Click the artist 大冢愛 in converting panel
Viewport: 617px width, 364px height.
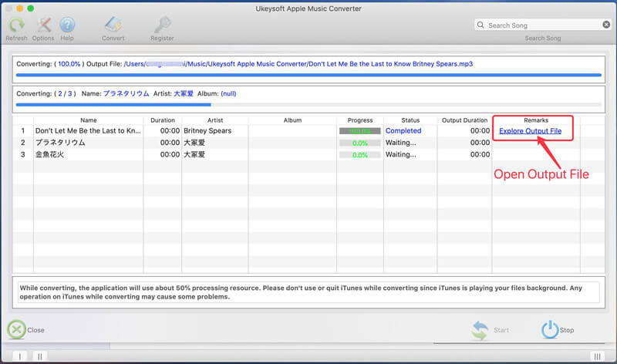[x=184, y=93]
